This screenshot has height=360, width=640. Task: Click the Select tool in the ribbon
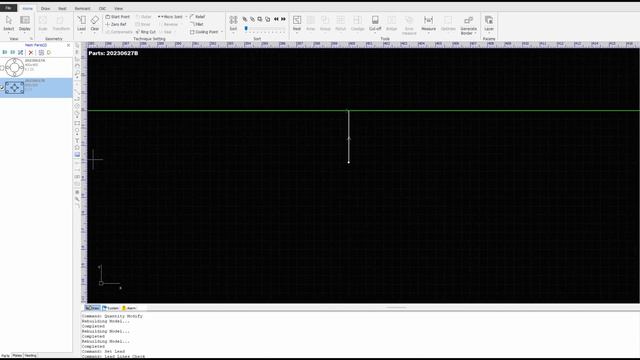[9, 23]
